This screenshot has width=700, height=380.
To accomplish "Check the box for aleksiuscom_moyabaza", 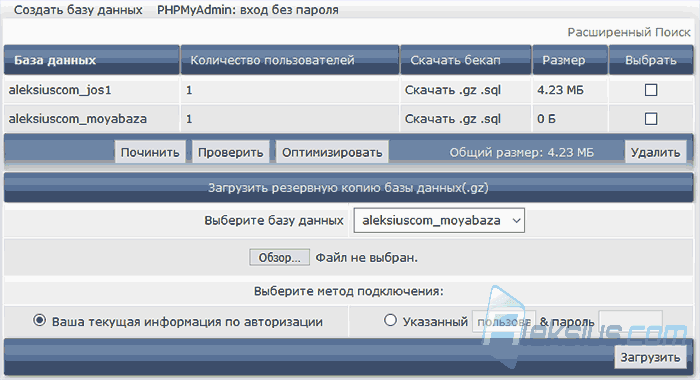I will [x=651, y=119].
